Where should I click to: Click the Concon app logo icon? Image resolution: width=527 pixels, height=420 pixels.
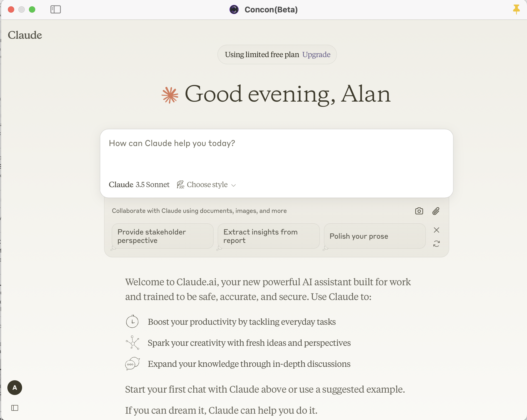pos(234,9)
